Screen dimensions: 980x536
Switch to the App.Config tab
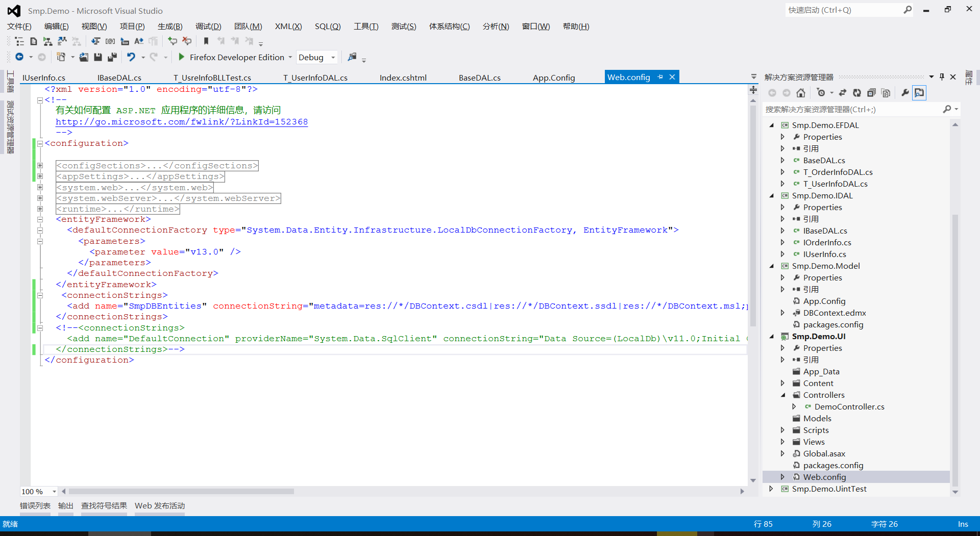(554, 78)
